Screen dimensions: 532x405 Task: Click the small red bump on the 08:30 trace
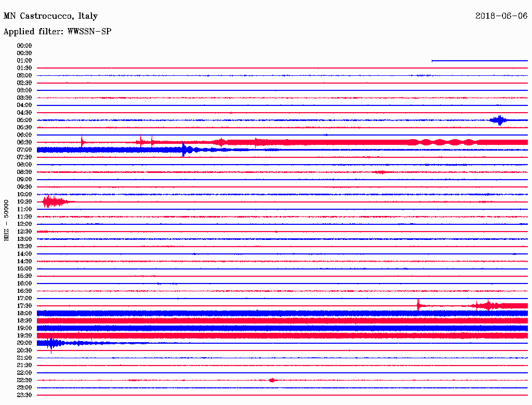pyautogui.click(x=381, y=172)
